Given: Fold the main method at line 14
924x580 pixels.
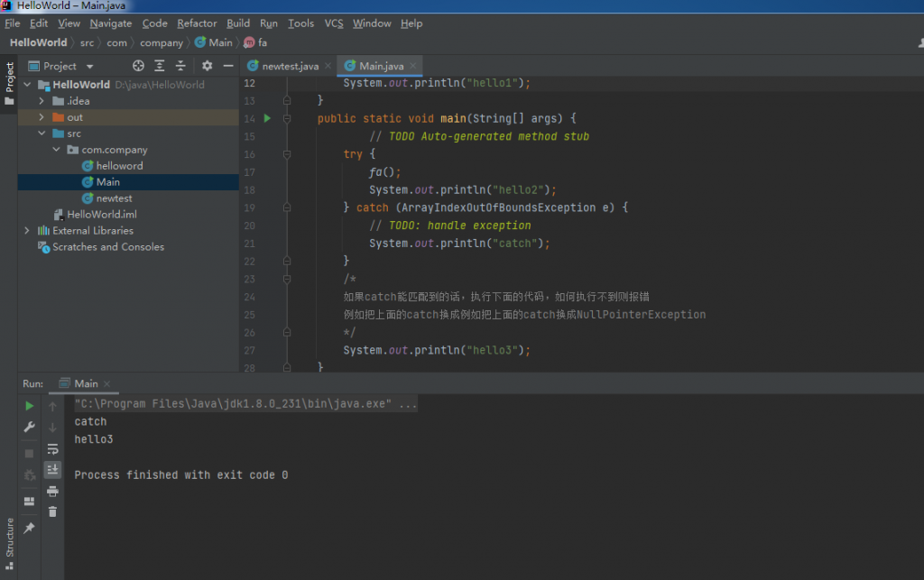Looking at the screenshot, I should tap(286, 118).
